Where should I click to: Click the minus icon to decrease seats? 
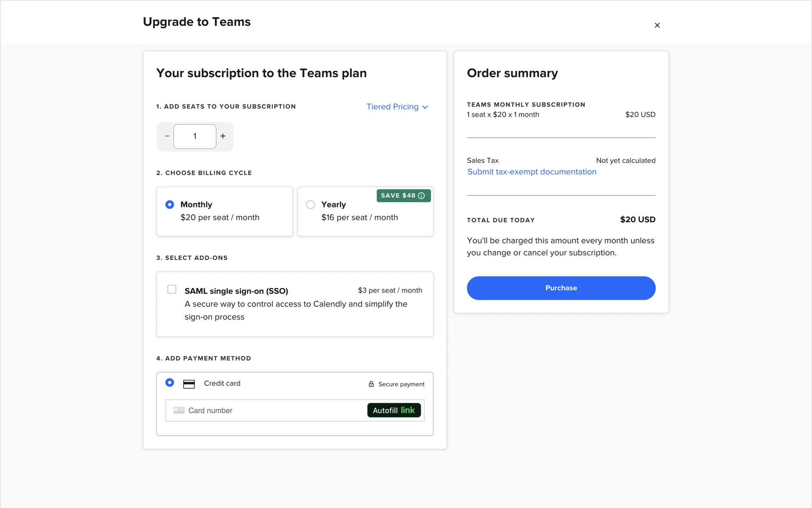point(167,136)
